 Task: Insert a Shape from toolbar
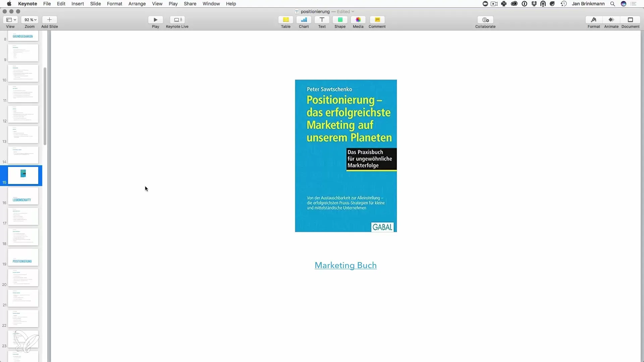coord(340,20)
